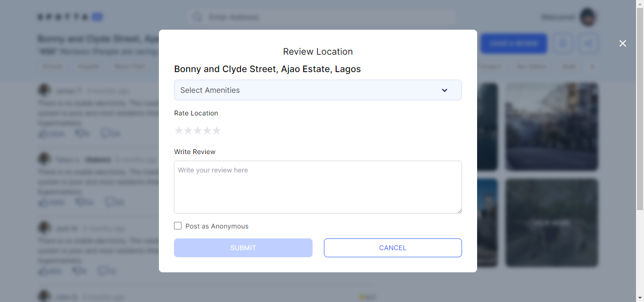
Task: Click the search magnifier icon in background
Action: point(198,17)
